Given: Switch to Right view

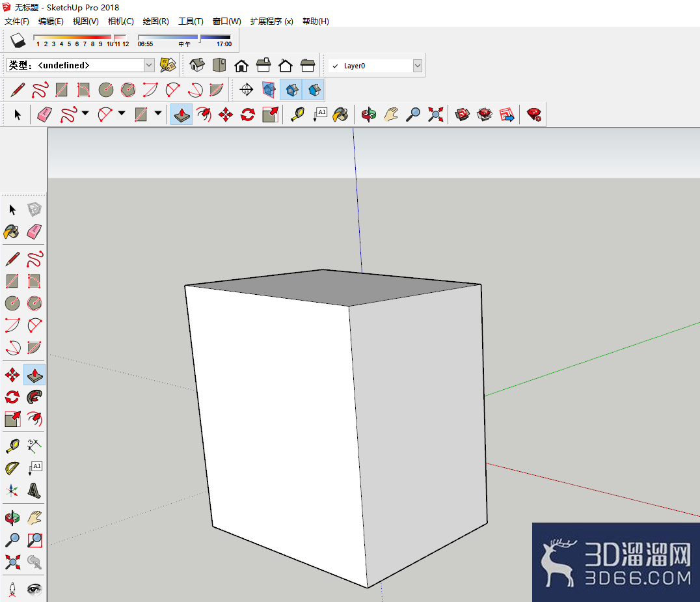Looking at the screenshot, I should point(263,65).
